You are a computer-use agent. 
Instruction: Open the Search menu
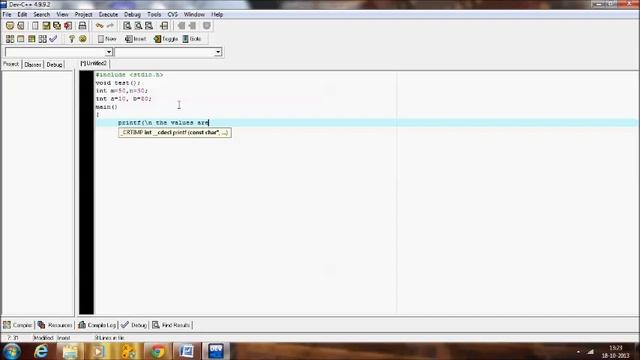[x=41, y=14]
